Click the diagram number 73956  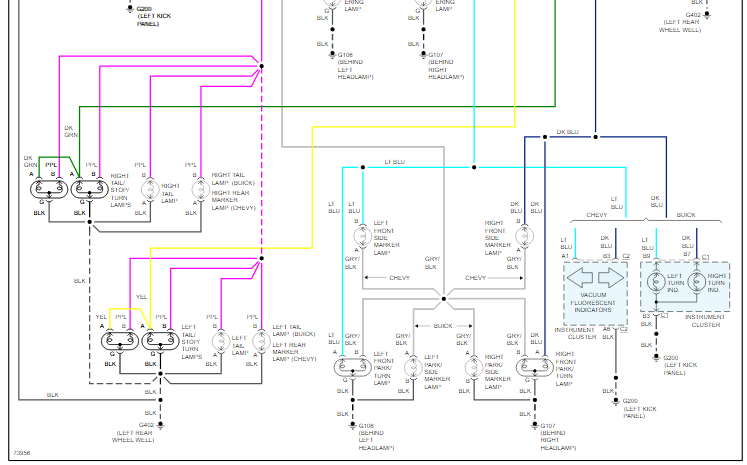pos(22,453)
